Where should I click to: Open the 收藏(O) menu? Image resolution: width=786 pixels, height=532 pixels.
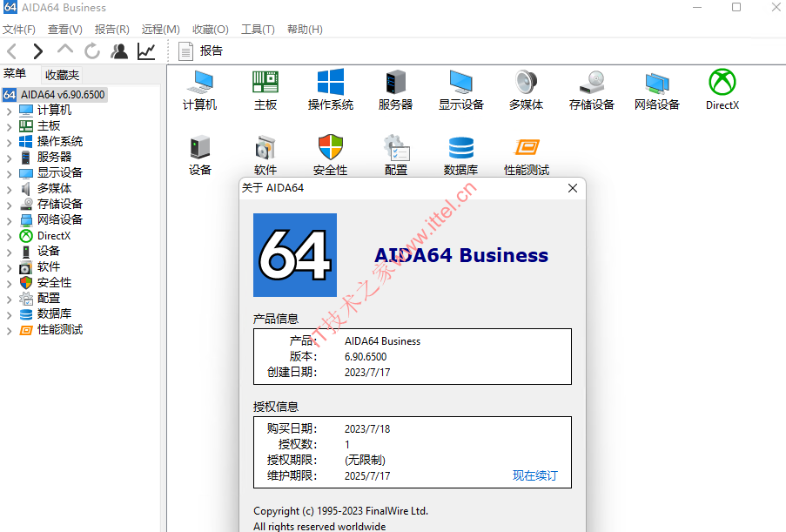click(211, 30)
